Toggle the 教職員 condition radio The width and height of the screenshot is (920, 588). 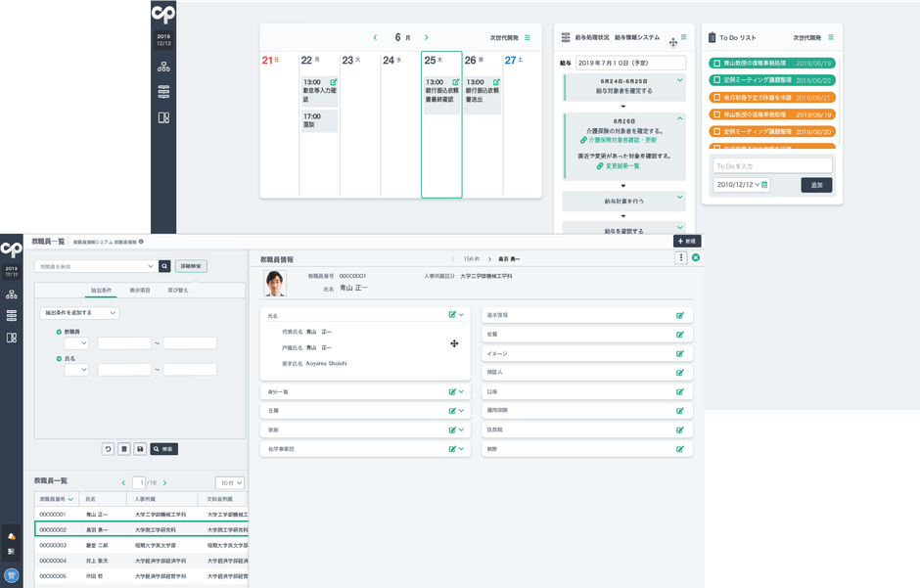point(59,332)
